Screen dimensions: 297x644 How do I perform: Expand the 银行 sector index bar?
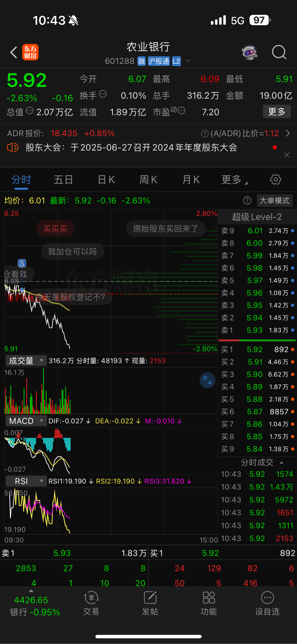tap(35, 606)
